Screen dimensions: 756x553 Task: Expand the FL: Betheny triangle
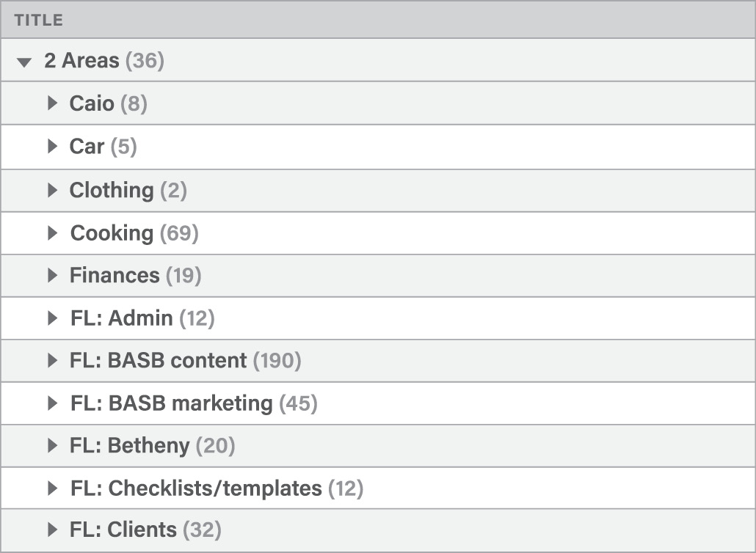click(51, 445)
